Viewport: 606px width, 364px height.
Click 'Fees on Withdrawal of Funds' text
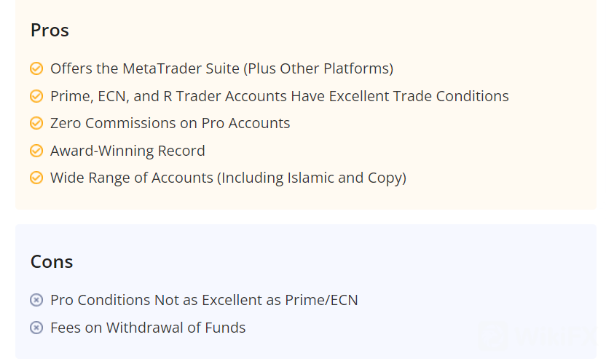click(x=148, y=328)
